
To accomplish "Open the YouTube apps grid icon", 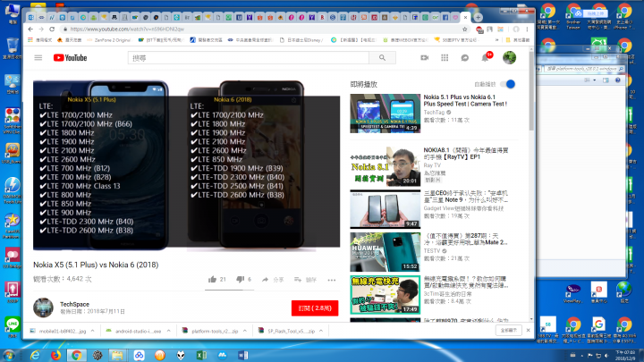I will [x=445, y=58].
